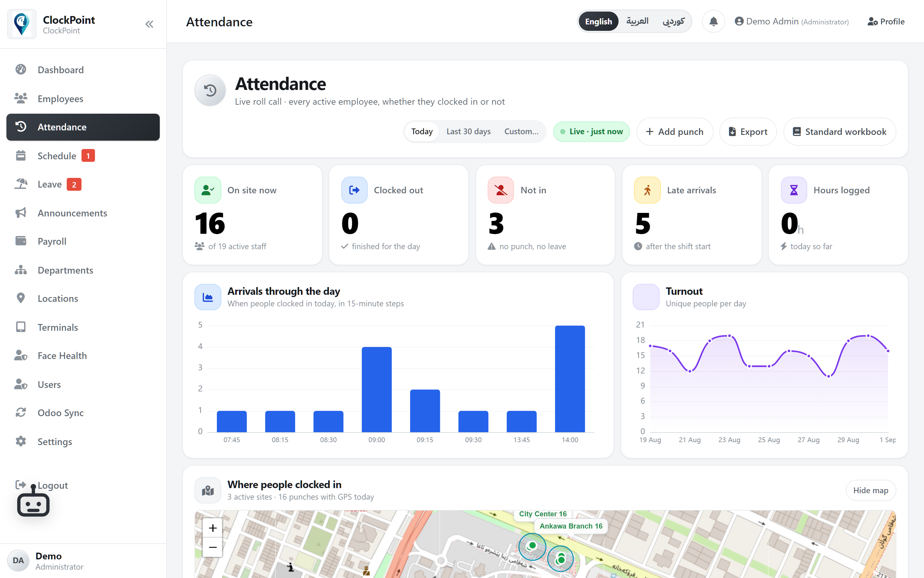
Task: Click the Payroll wallet icon
Action: point(21,241)
